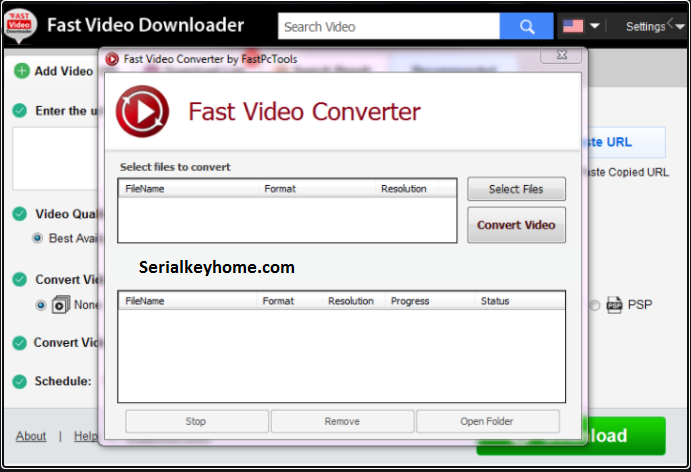This screenshot has width=691, height=472.
Task: Click the green check icon beside Schedule
Action: pos(20,381)
